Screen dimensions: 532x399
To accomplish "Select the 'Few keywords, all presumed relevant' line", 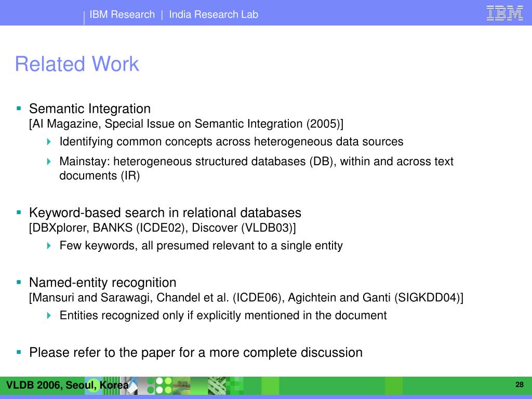I will pyautogui.click(x=201, y=245).
